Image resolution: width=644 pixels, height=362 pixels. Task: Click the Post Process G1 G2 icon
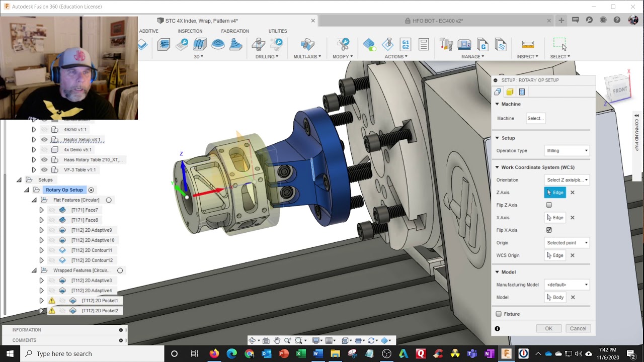pyautogui.click(x=405, y=44)
